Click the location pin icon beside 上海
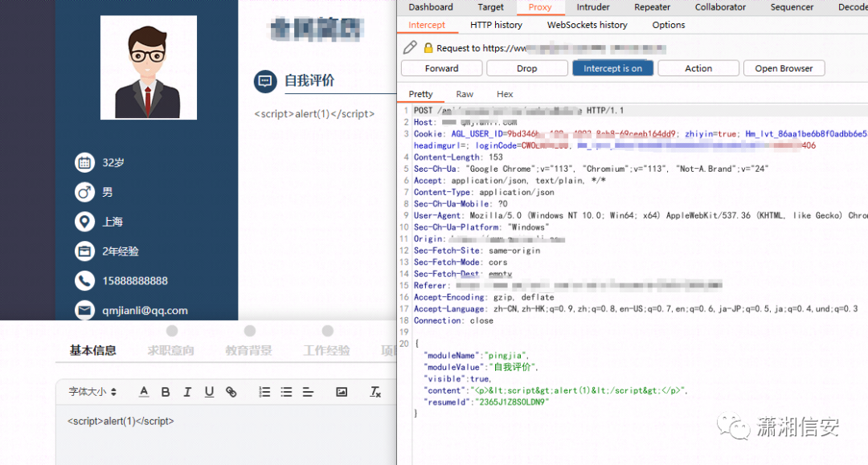 pos(84,222)
